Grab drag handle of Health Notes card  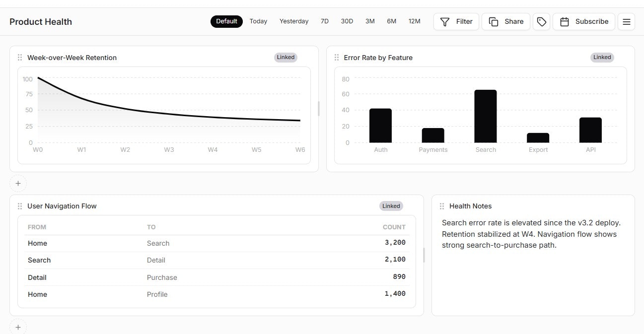click(x=442, y=206)
